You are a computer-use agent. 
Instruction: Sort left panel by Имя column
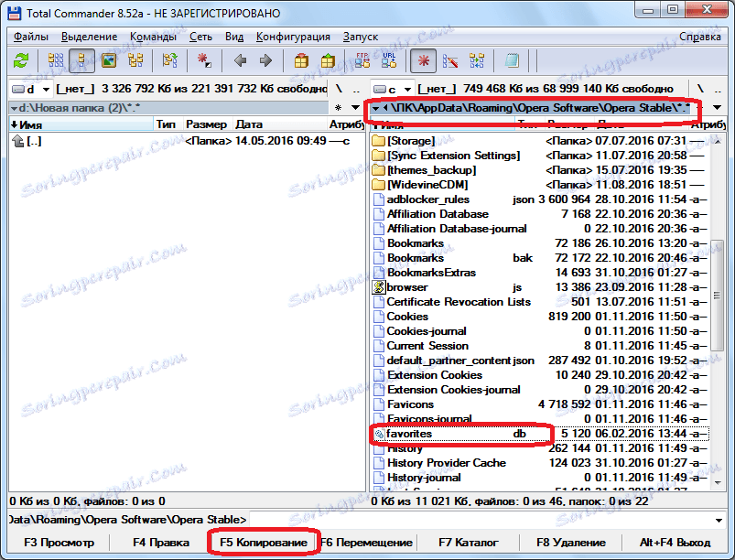[x=81, y=124]
